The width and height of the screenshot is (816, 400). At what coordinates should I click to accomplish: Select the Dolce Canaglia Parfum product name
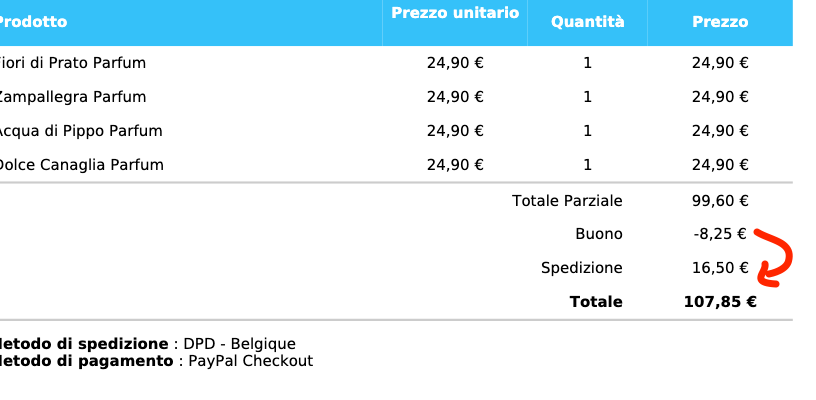point(80,165)
